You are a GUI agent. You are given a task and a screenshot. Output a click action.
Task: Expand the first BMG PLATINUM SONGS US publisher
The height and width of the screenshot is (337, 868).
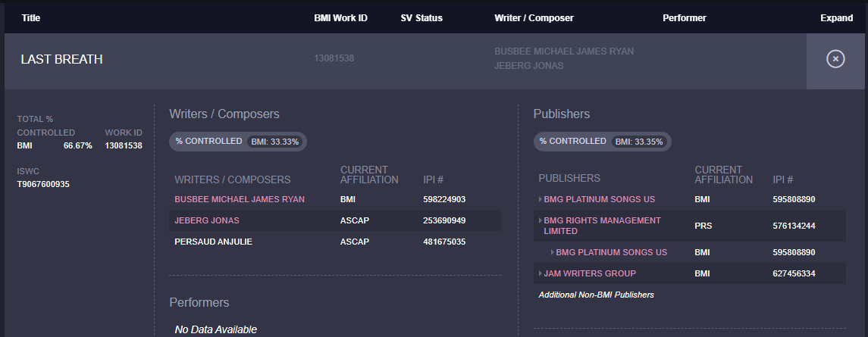pos(541,199)
